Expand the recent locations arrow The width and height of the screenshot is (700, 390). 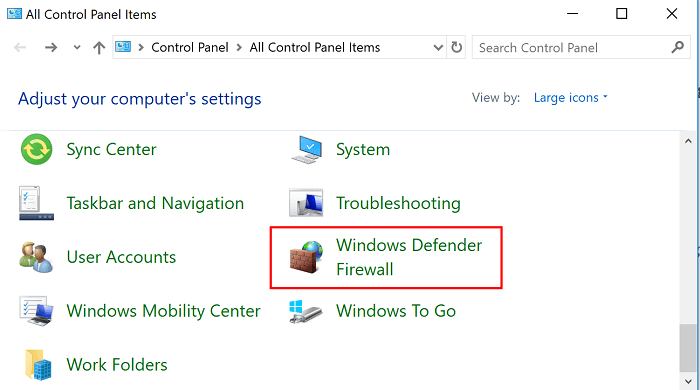coord(77,47)
